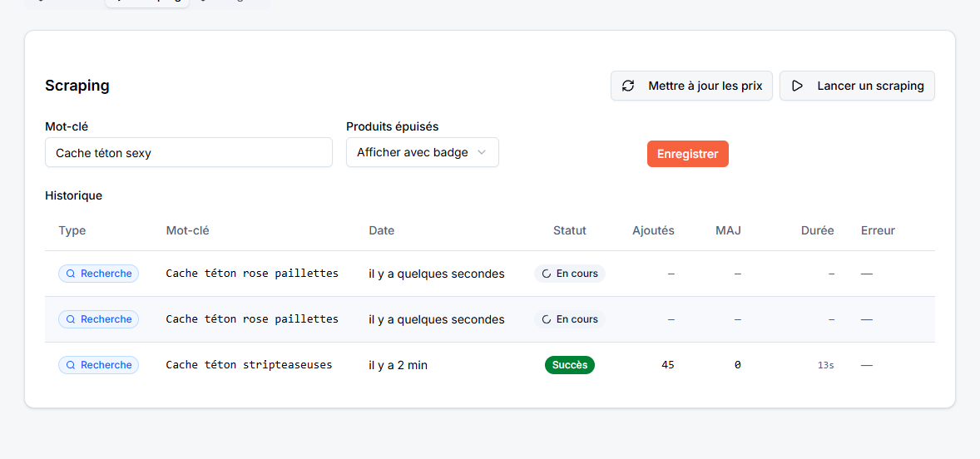The image size is (980, 459).
Task: Click the Recherche badge in the stripteaseuses row
Action: coord(99,365)
